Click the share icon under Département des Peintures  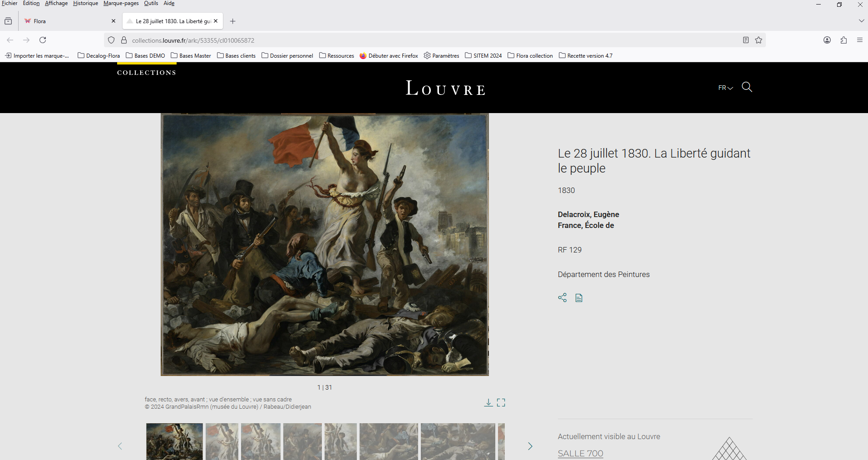point(562,298)
